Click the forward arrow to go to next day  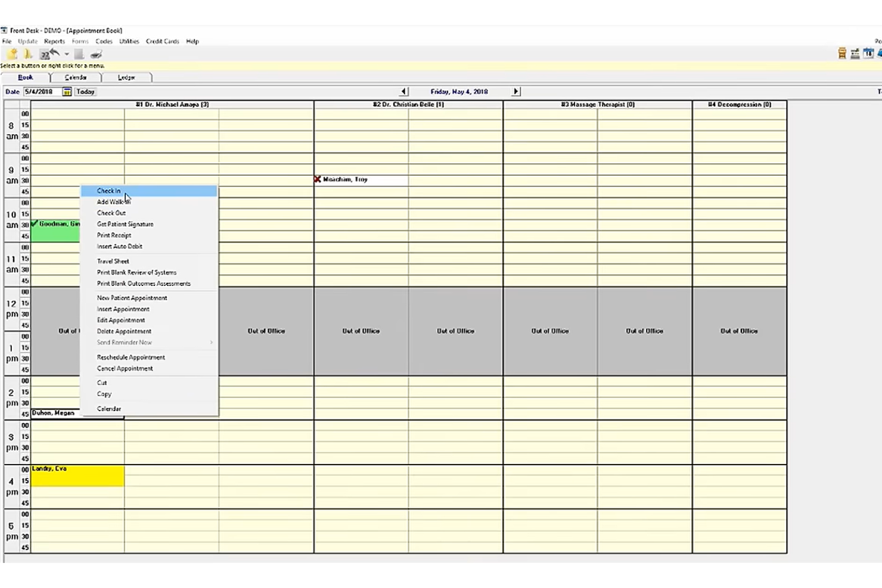point(515,91)
